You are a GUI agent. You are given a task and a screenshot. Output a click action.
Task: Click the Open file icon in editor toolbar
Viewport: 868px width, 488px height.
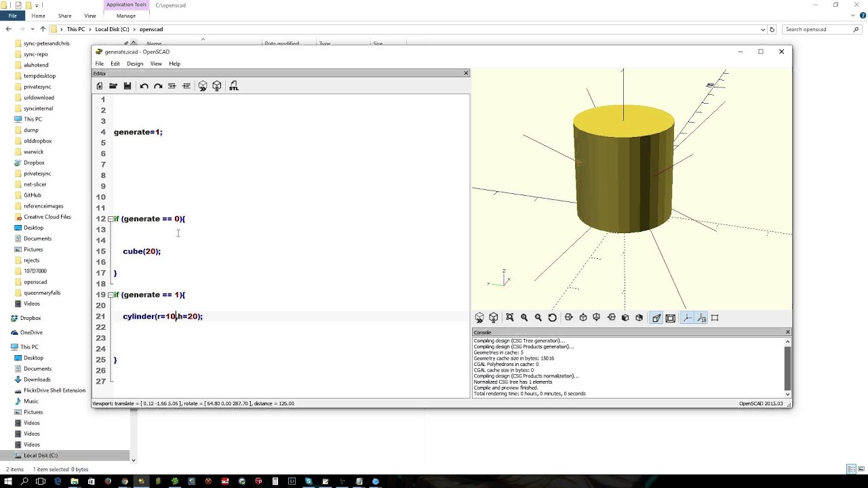pyautogui.click(x=113, y=86)
